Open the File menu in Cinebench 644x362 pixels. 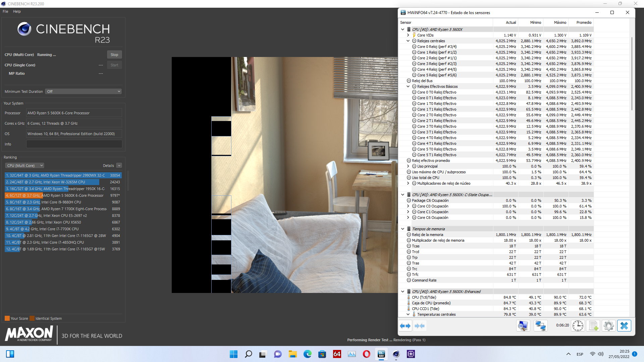pos(5,11)
